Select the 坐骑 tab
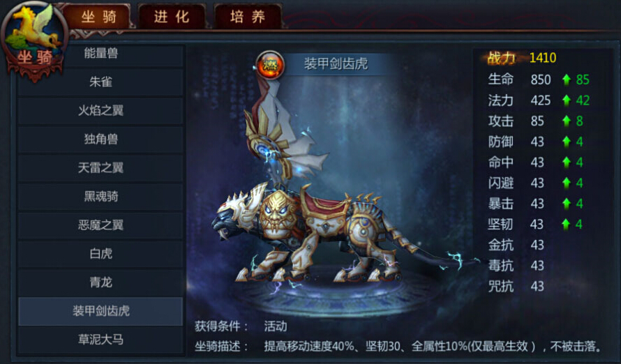The image size is (621, 364). (x=98, y=17)
